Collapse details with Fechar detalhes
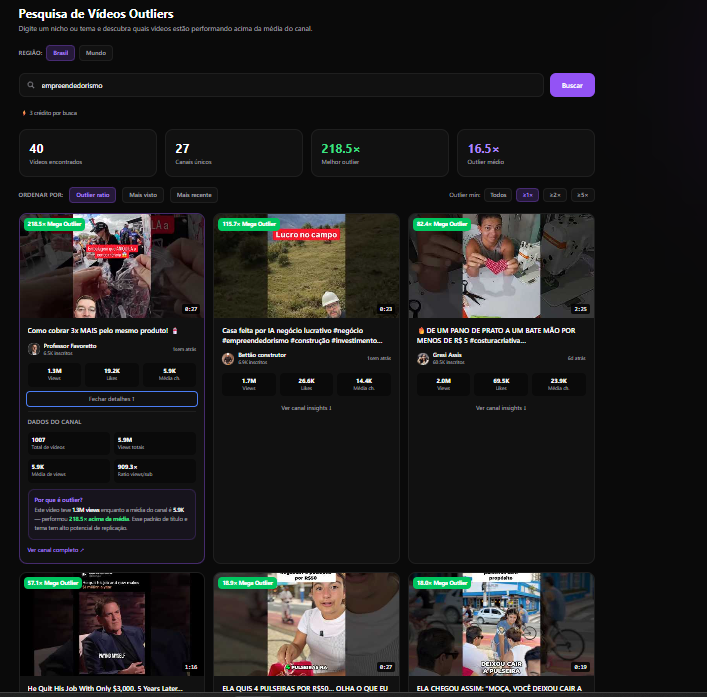The image size is (707, 697). [111, 398]
